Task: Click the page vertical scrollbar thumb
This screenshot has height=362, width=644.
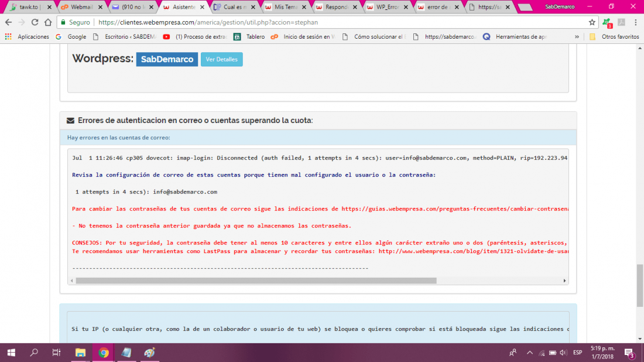Action: click(640, 286)
